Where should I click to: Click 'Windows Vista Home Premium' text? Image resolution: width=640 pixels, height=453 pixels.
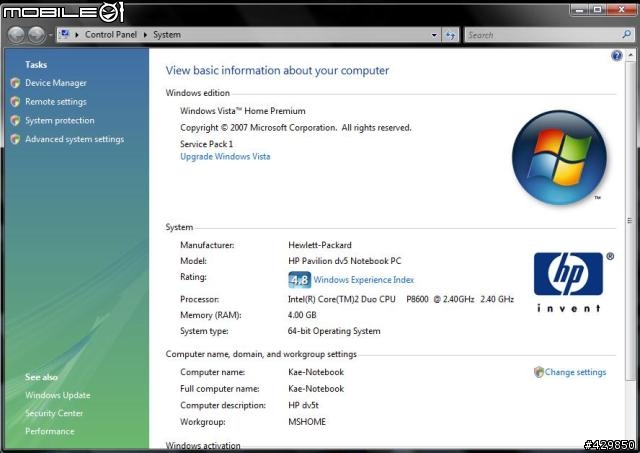click(x=242, y=111)
